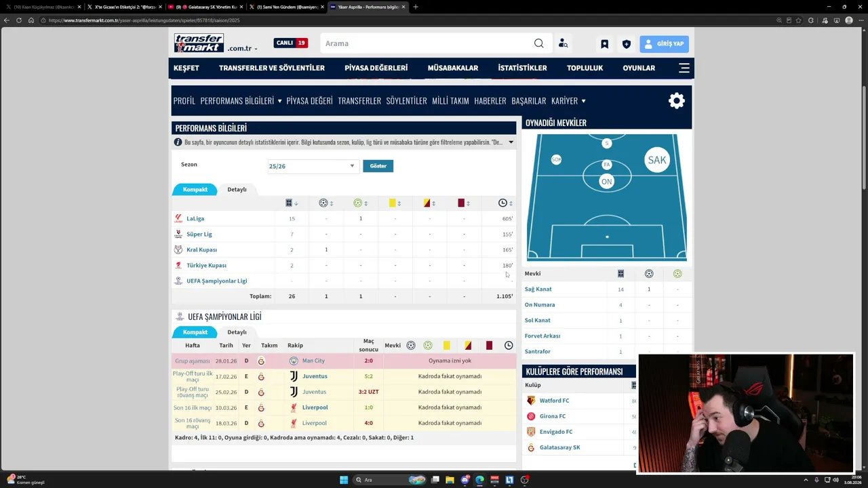Viewport: 868px width, 488px height.
Task: Open the On Numara position link
Action: [540, 305]
